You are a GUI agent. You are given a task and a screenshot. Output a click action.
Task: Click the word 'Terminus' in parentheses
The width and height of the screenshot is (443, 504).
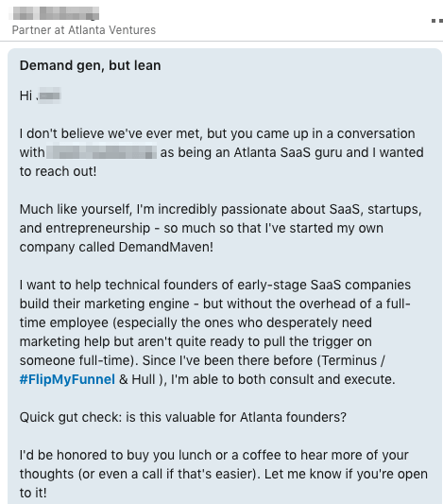(349, 360)
